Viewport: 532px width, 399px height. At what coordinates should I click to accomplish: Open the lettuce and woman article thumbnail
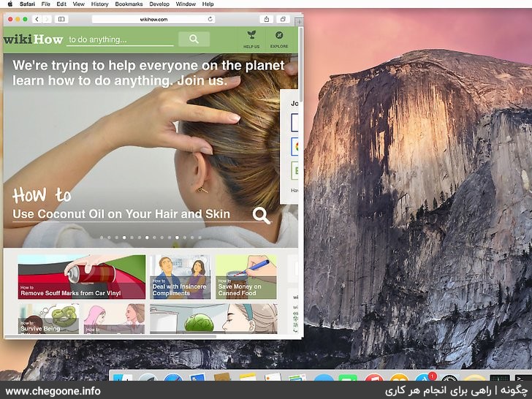coord(213,319)
